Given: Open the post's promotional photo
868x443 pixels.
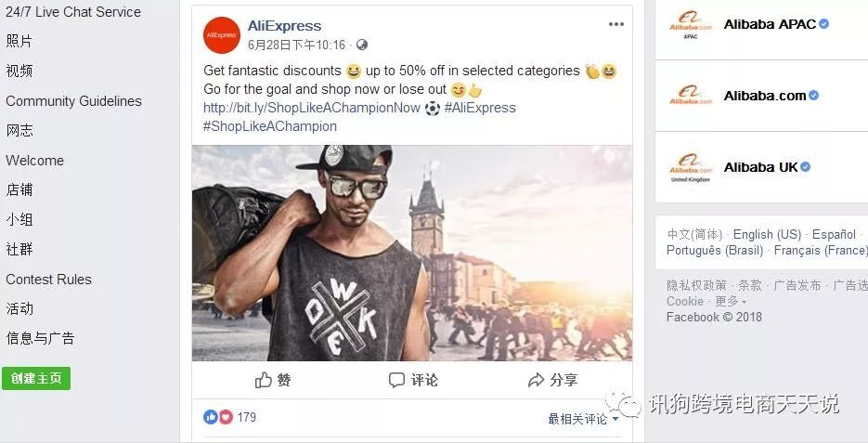Looking at the screenshot, I should click(x=412, y=253).
